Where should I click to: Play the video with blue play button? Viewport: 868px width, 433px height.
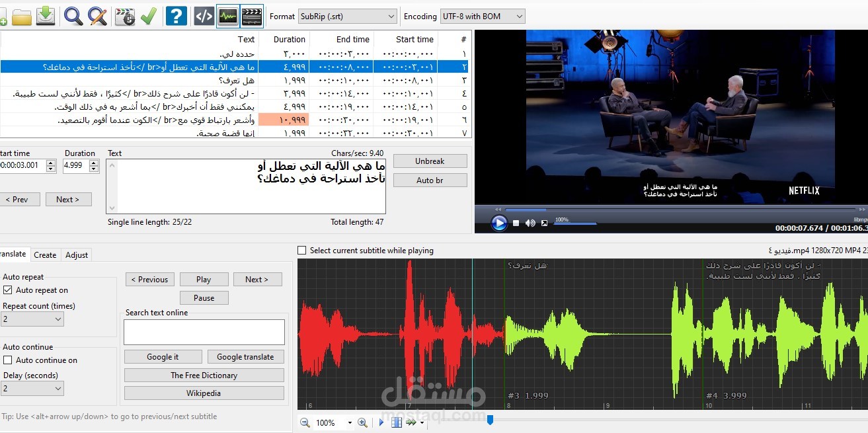[499, 223]
